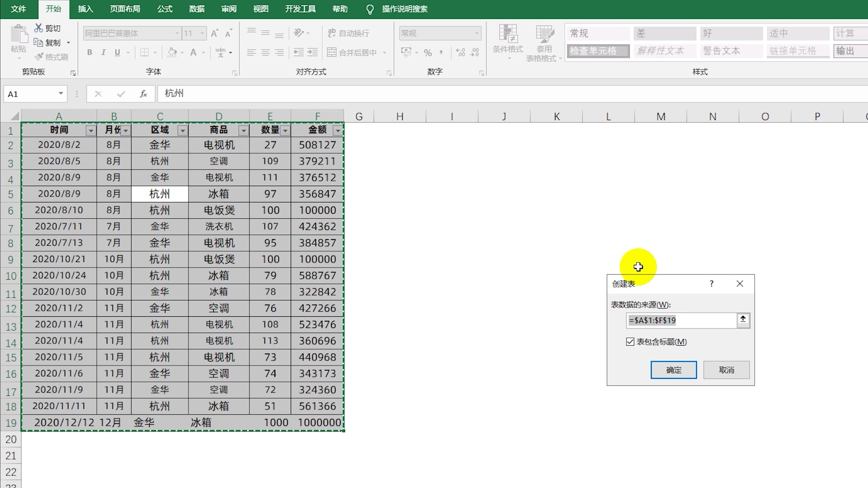This screenshot has height=488, width=868.
Task: Click the Format as Table icon
Action: (x=544, y=34)
